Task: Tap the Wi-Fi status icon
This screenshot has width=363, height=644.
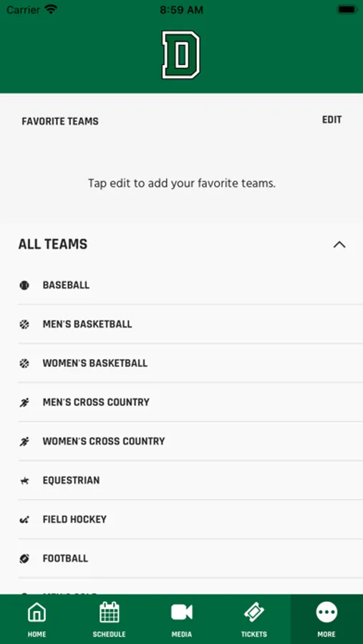Action: 51,9
